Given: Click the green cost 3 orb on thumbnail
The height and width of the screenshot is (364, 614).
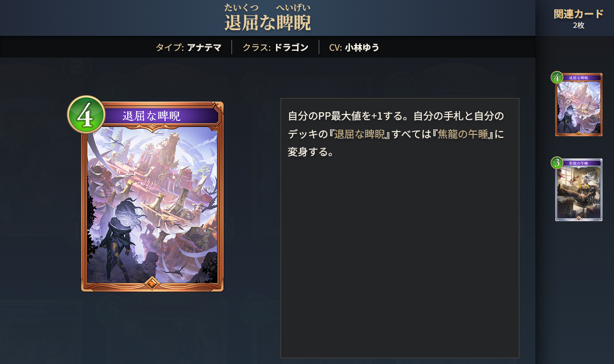Looking at the screenshot, I should coord(556,162).
